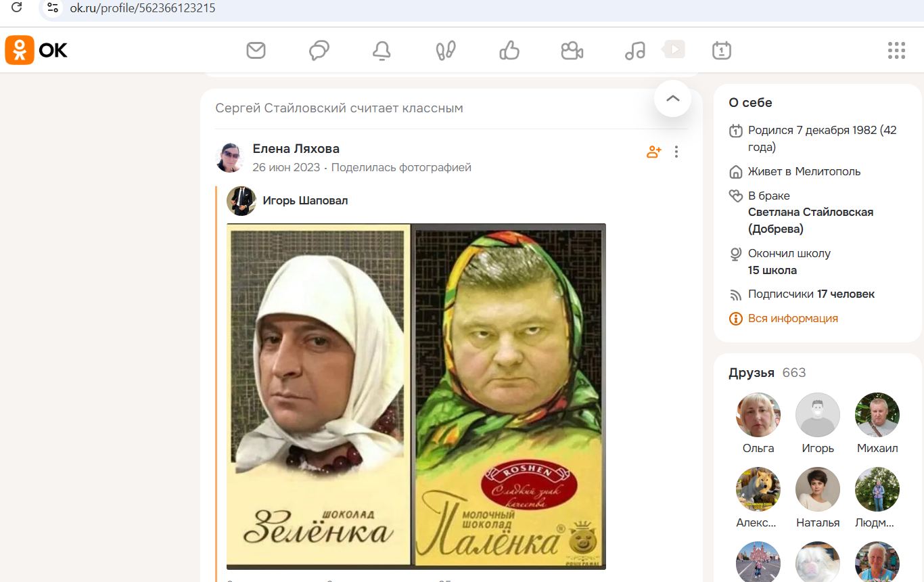Open post options three-dot menu
Image resolution: width=924 pixels, height=582 pixels.
(x=676, y=152)
